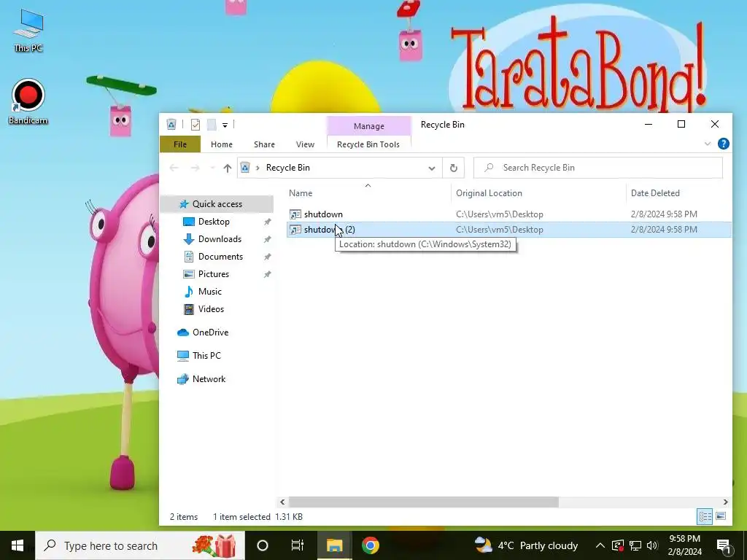The height and width of the screenshot is (560, 747).
Task: Click the Recycle Bin breadcrumb in address bar
Action: coord(287,168)
